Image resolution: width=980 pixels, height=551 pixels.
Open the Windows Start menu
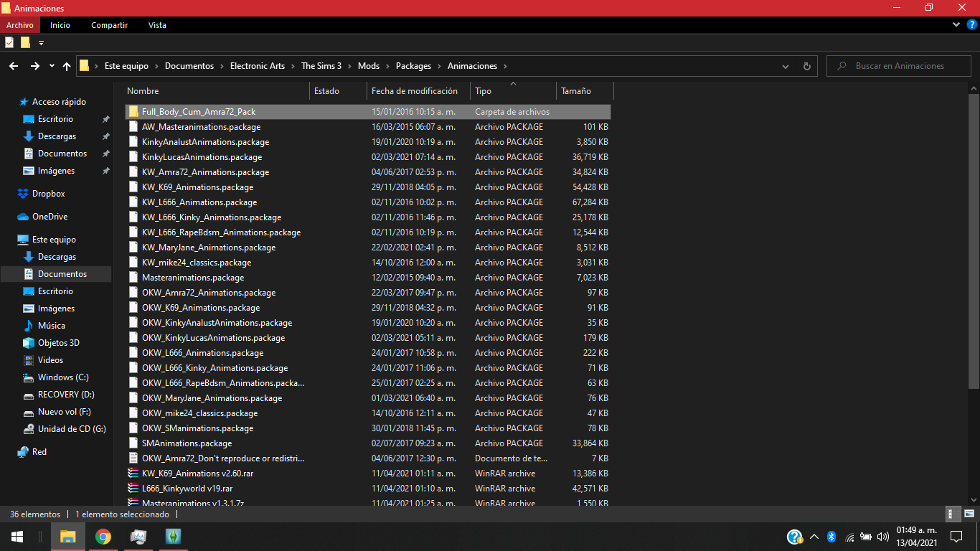click(x=17, y=537)
